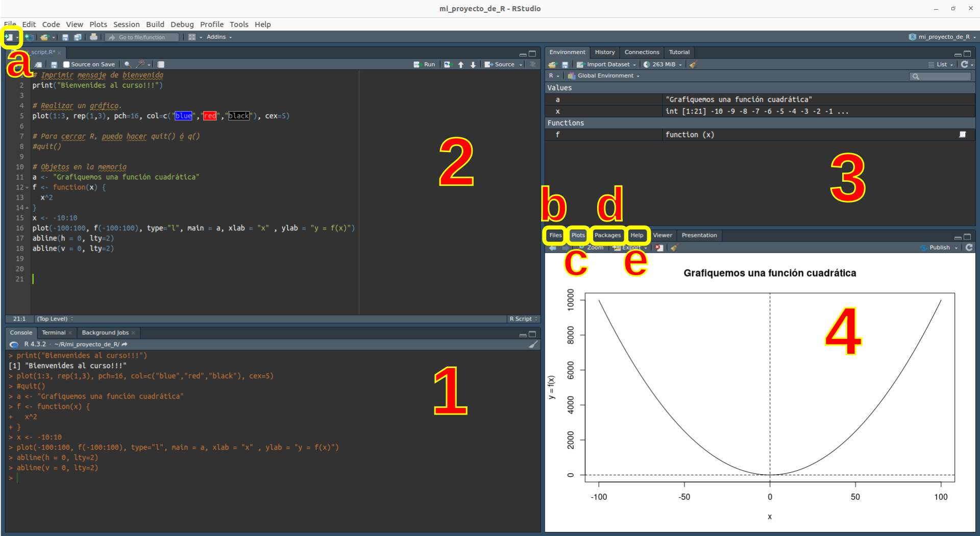Open the Addins dropdown menu
This screenshot has height=536, width=980.
point(219,37)
